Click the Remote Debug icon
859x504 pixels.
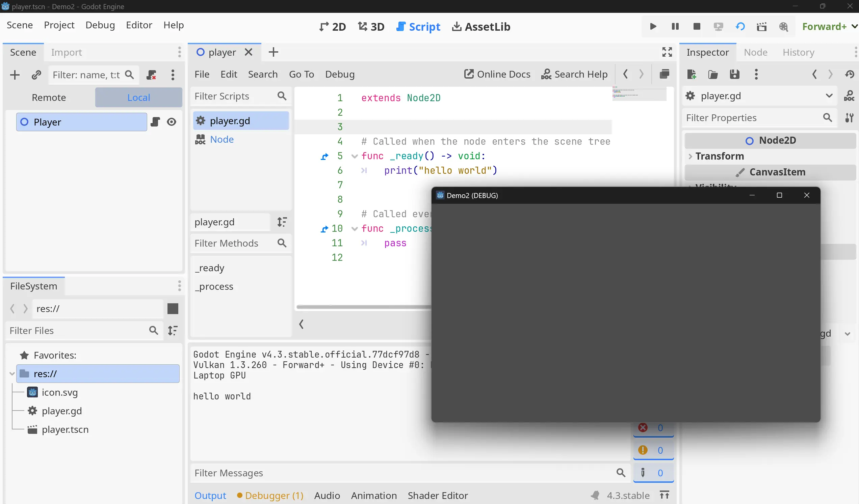coord(718,27)
